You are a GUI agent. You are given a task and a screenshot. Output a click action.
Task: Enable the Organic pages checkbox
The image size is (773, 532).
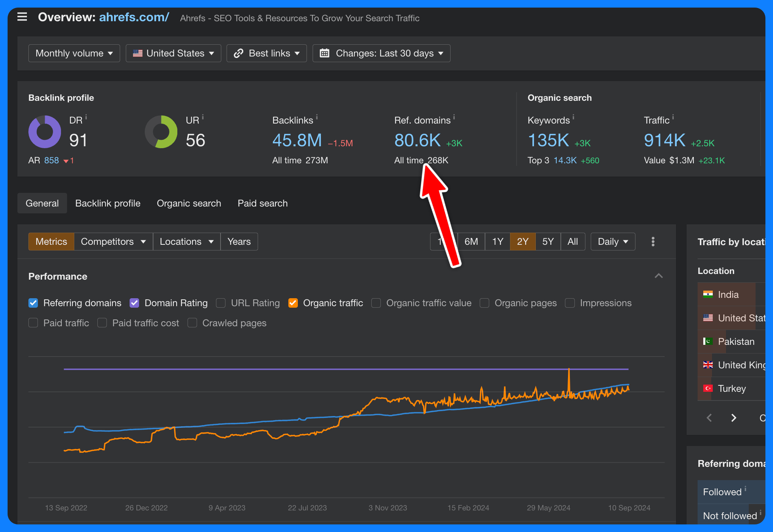(x=485, y=303)
